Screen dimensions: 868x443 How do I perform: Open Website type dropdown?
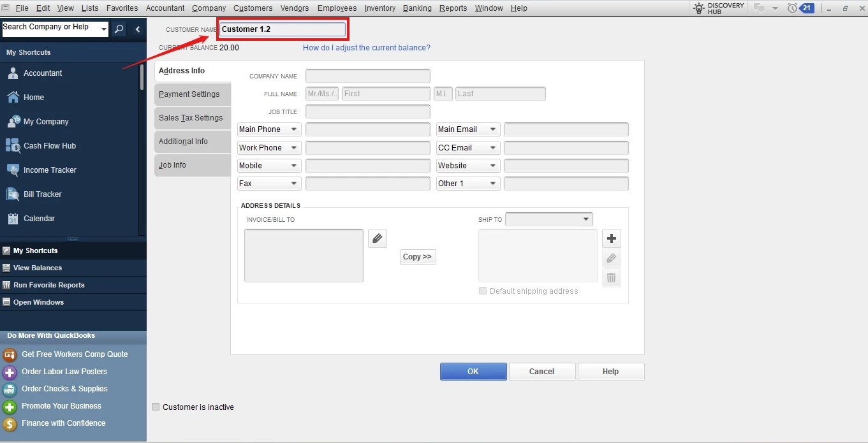[x=468, y=165]
